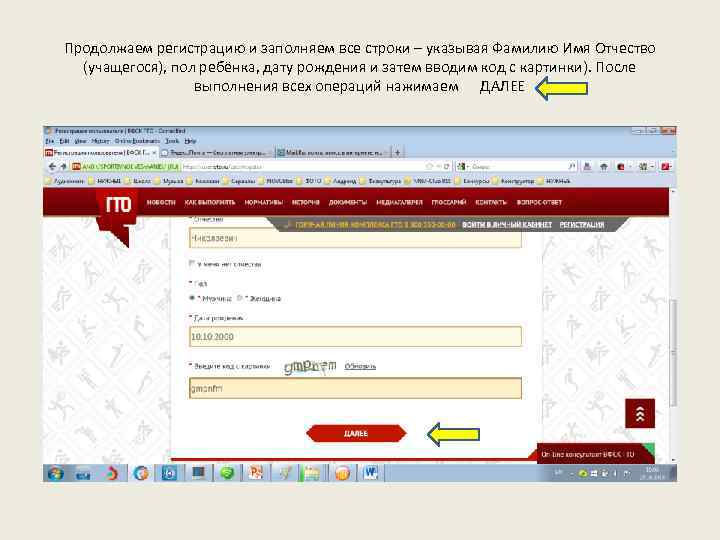Close the first ГТО browser tab
The width and height of the screenshot is (720, 540).
[154, 152]
